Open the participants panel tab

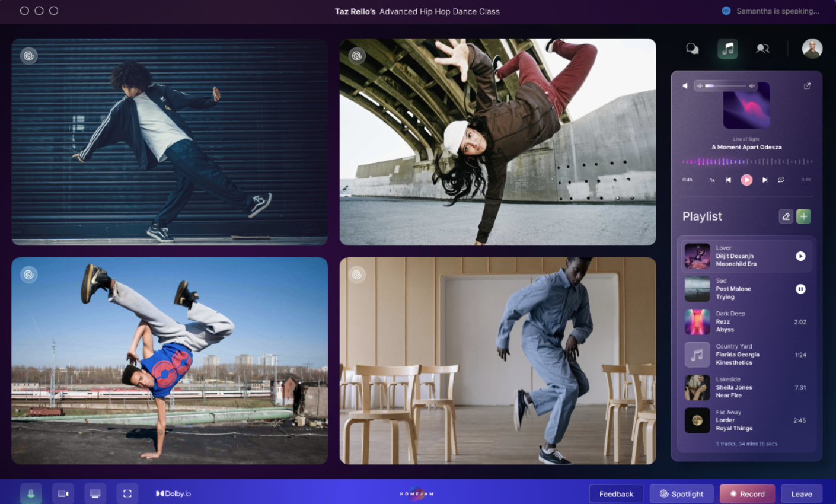762,49
